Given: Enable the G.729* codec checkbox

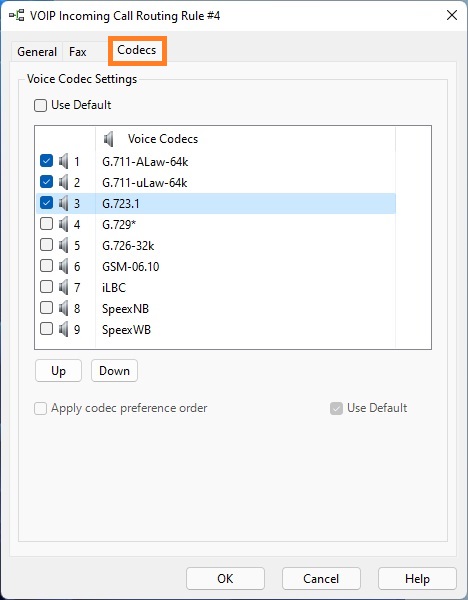Looking at the screenshot, I should click(46, 223).
